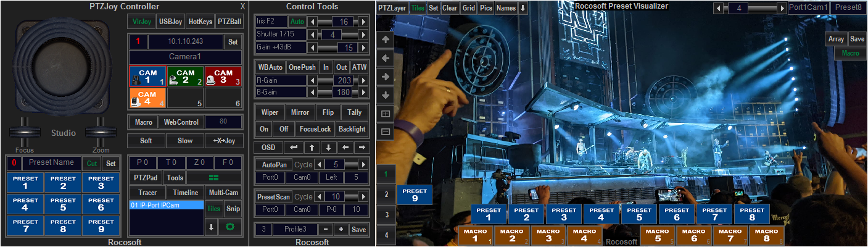Click the Zoom slider in PTZJoy Controller

(x=101, y=132)
